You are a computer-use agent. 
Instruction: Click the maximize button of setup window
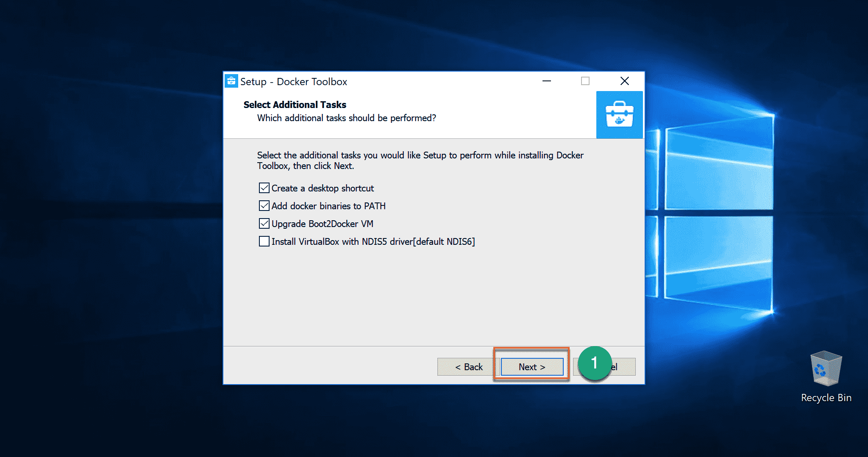coord(585,81)
